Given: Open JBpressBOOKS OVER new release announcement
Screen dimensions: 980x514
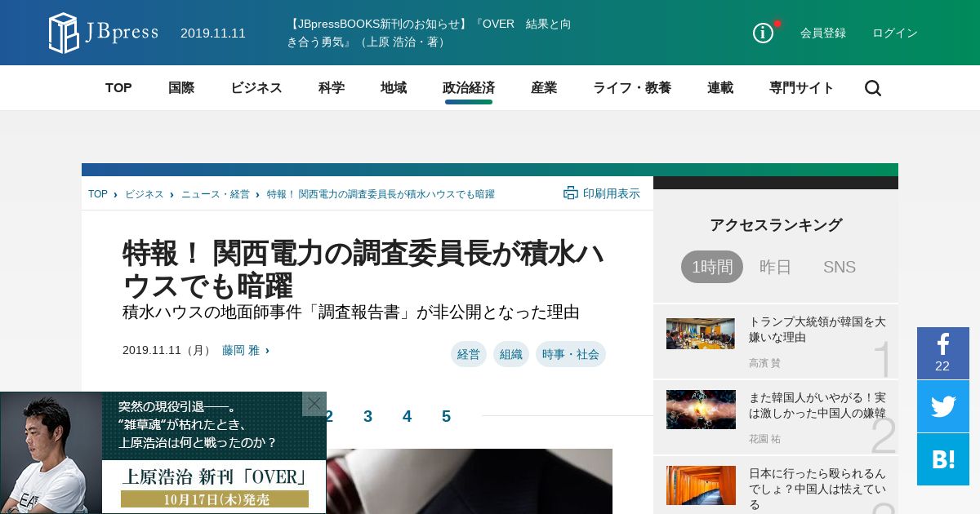Looking at the screenshot, I should (429, 33).
